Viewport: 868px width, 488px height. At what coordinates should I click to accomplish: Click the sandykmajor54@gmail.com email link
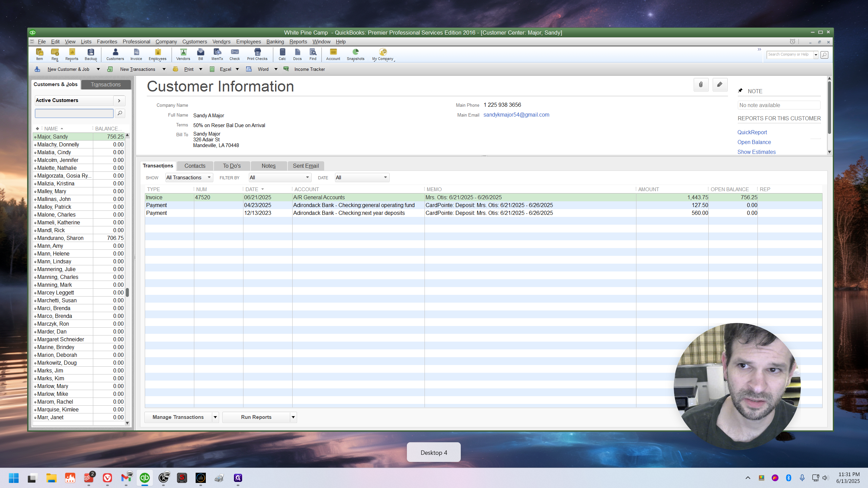tap(516, 115)
